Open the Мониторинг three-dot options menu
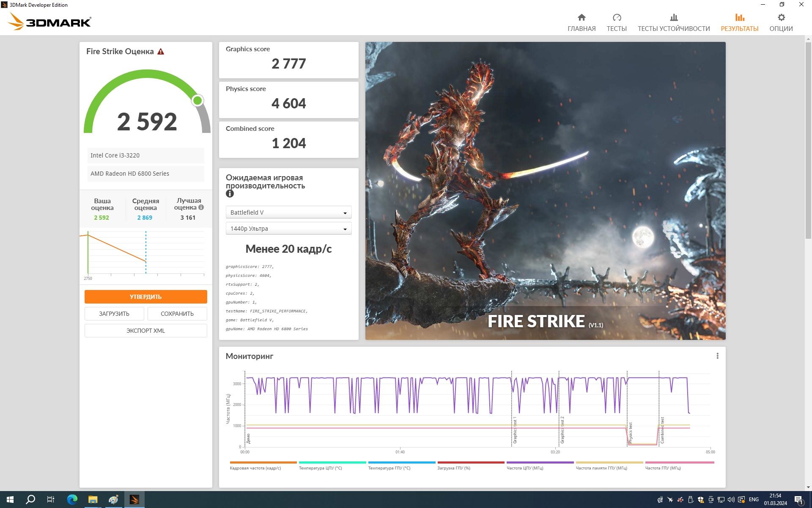This screenshot has width=812, height=508. [x=717, y=356]
